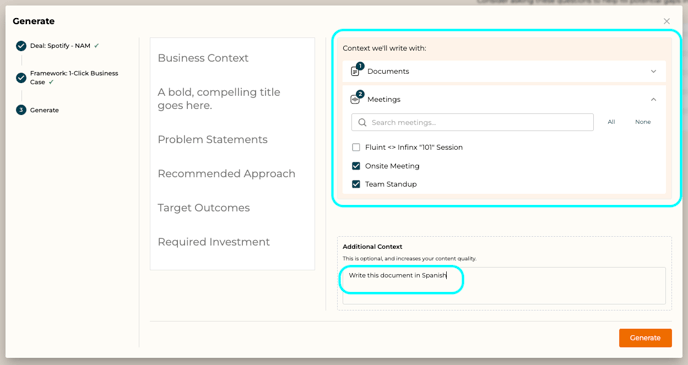Click the Onsite Meeting label text

tap(392, 166)
